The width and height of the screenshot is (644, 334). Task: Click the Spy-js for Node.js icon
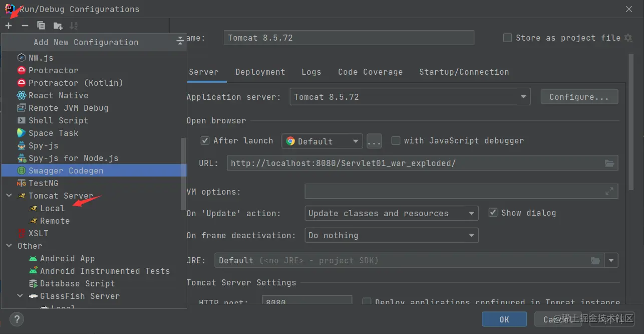click(x=22, y=158)
